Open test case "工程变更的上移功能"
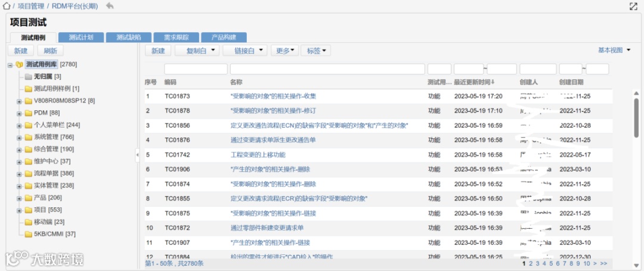Image resolution: width=644 pixels, height=271 pixels. click(x=258, y=155)
